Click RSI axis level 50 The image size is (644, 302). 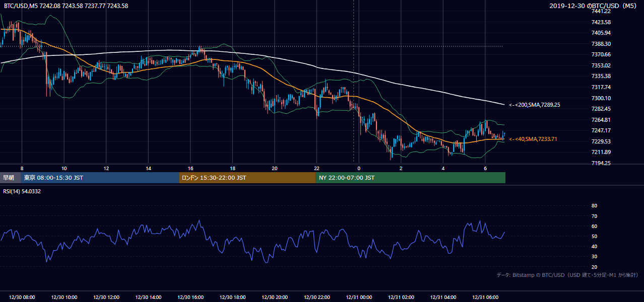click(x=594, y=237)
